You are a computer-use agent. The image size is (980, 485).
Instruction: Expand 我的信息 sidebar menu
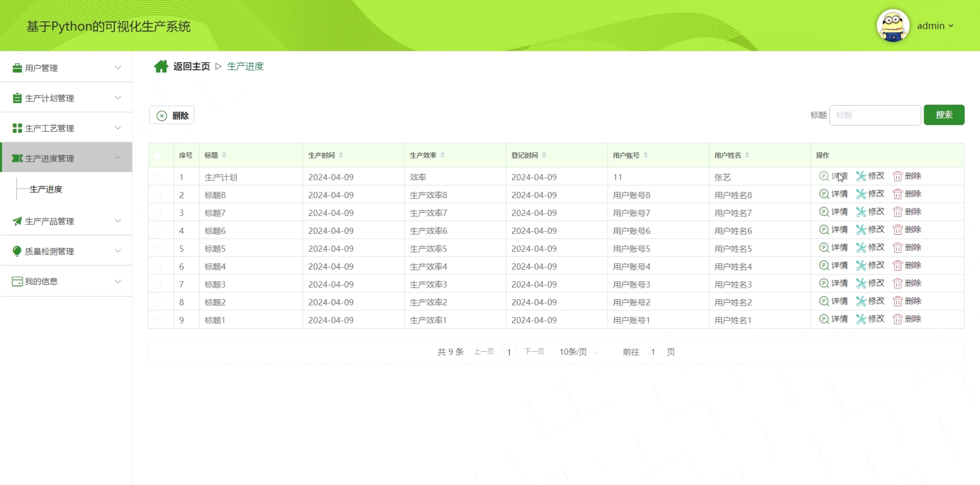click(66, 281)
